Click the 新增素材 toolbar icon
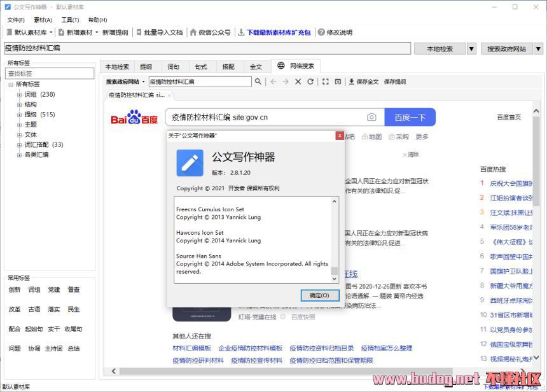This screenshot has height=392, width=547. pos(62,32)
